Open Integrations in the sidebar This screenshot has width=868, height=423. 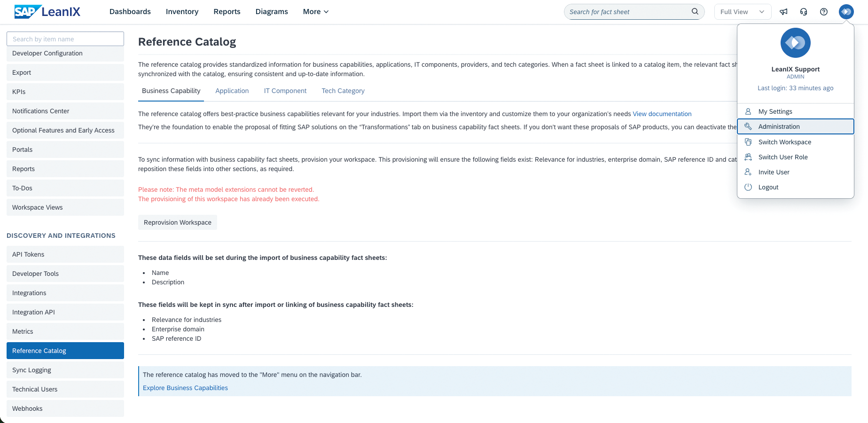(65, 293)
